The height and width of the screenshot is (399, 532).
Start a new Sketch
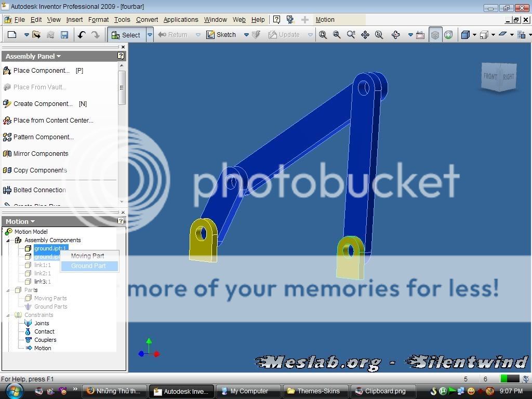pos(221,35)
